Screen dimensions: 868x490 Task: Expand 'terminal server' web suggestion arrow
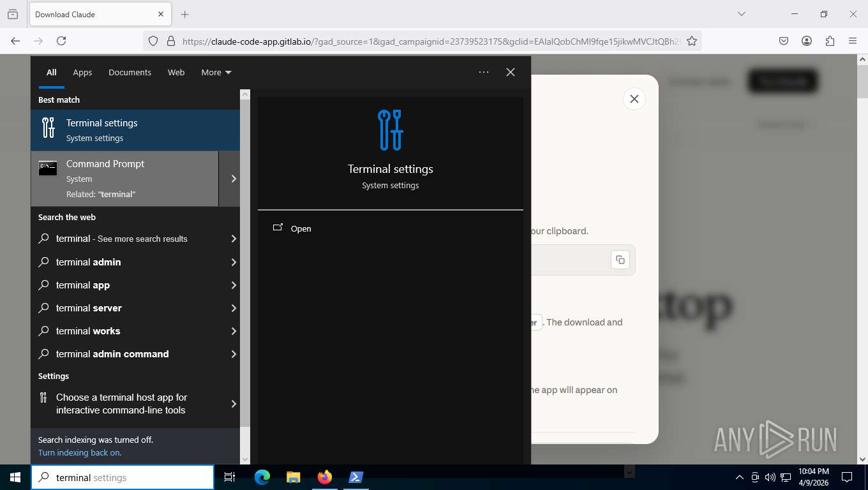233,308
